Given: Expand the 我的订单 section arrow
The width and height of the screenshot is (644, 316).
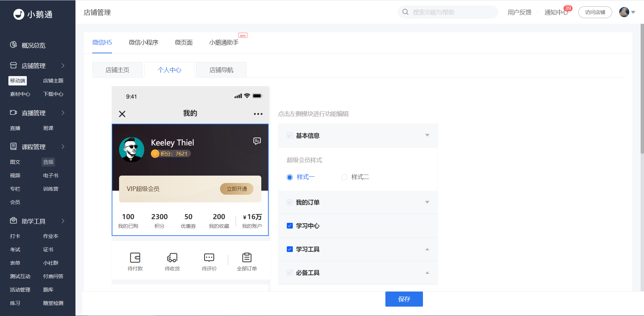Looking at the screenshot, I should coord(427,202).
